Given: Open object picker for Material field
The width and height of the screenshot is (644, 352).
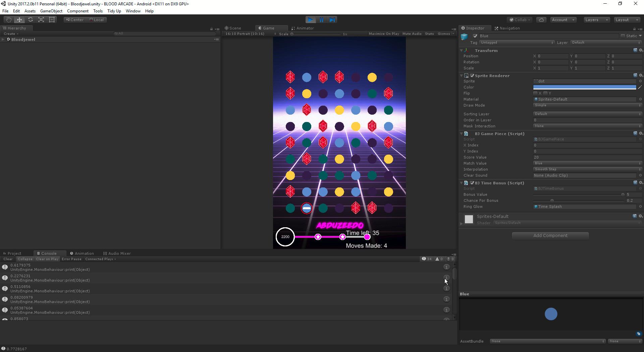Looking at the screenshot, I should click(640, 99).
